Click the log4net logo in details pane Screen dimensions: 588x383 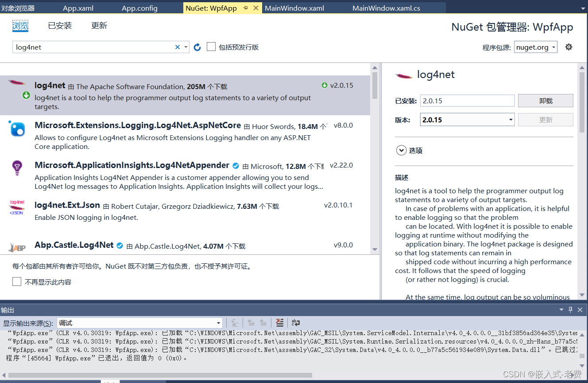coord(404,75)
